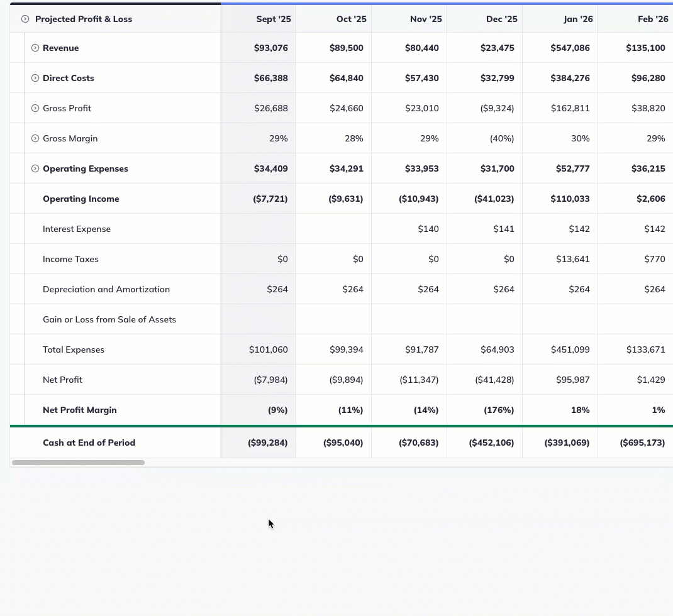Click the Gross Margin circle arrow icon

point(35,138)
